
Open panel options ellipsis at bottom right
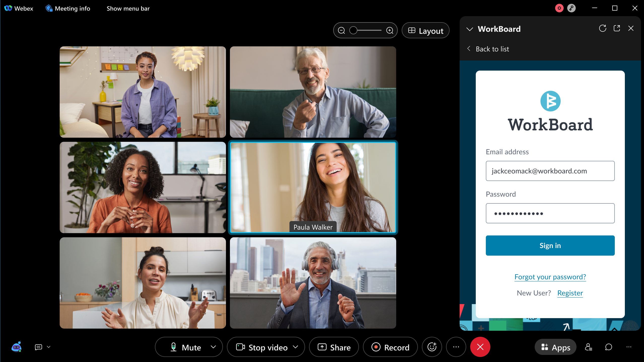click(x=629, y=347)
